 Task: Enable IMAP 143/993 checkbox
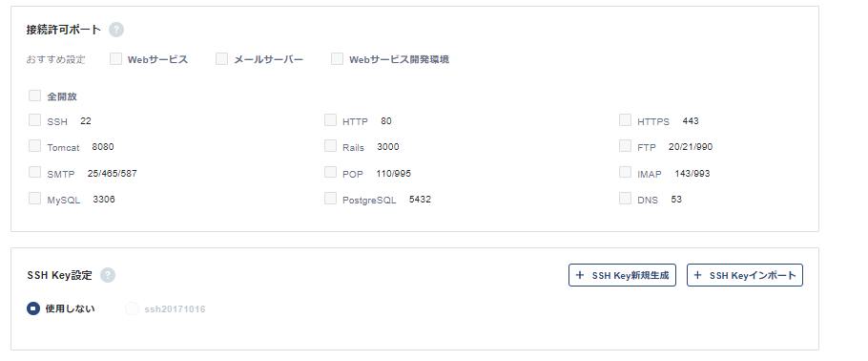pos(626,172)
